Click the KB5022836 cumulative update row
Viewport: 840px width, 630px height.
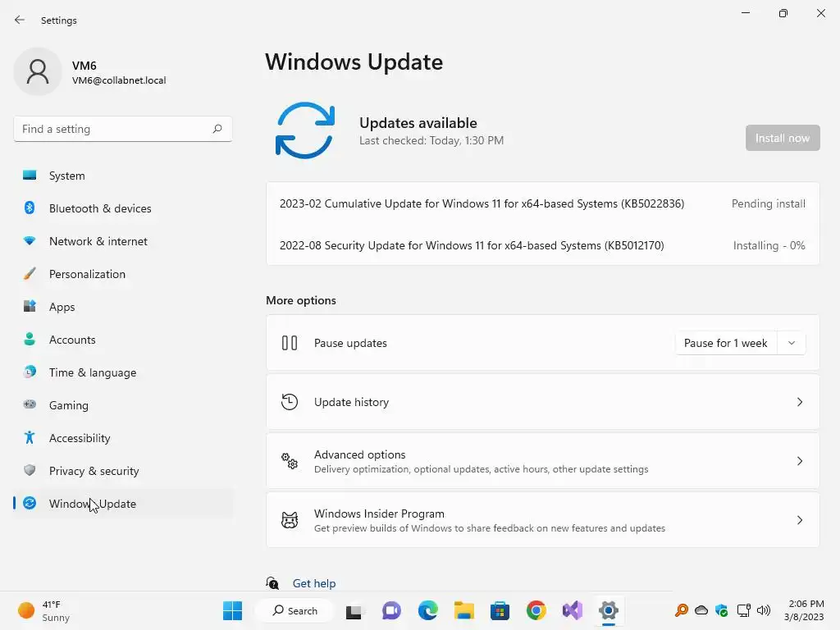point(542,203)
